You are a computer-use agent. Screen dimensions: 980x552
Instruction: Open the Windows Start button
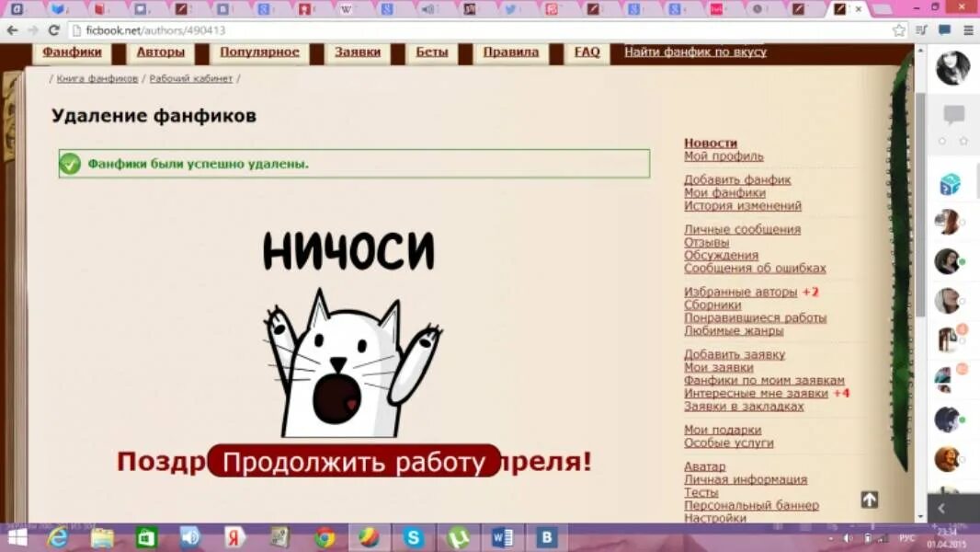click(x=17, y=537)
